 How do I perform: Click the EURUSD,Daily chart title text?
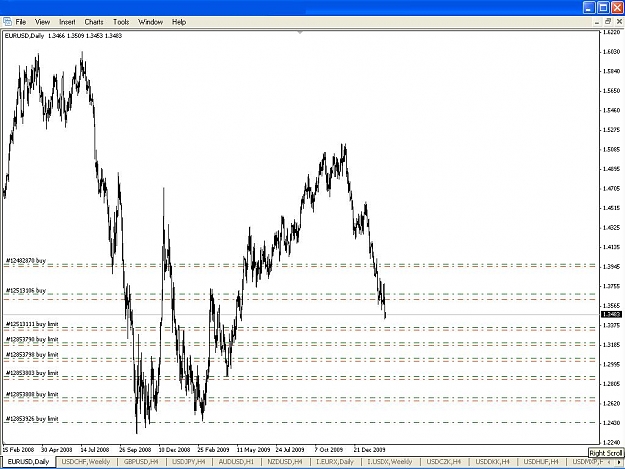(x=24, y=36)
